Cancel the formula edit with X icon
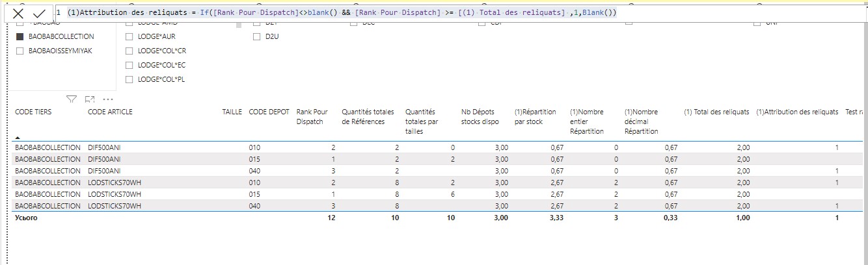 19,13
